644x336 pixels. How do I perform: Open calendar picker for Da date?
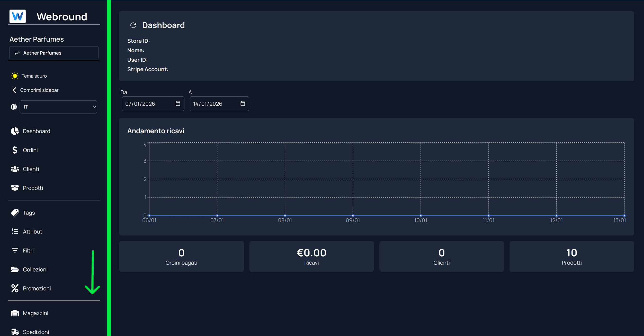[x=178, y=104]
